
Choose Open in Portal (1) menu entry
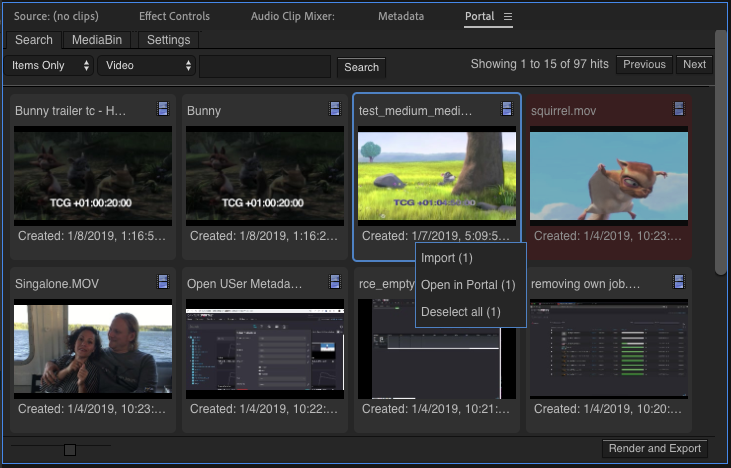[x=470, y=285]
